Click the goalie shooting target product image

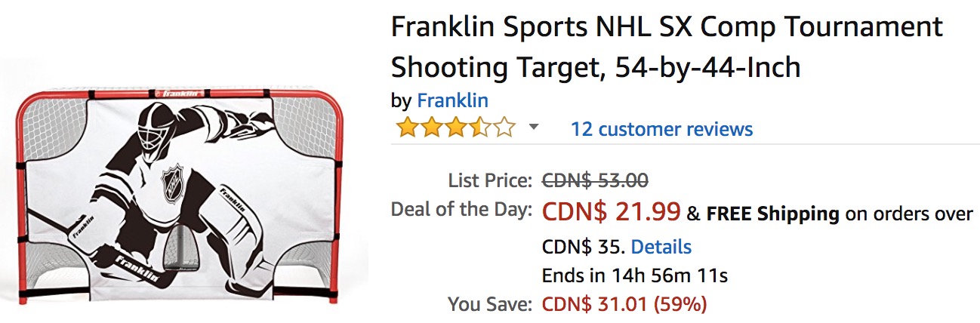pyautogui.click(x=181, y=196)
